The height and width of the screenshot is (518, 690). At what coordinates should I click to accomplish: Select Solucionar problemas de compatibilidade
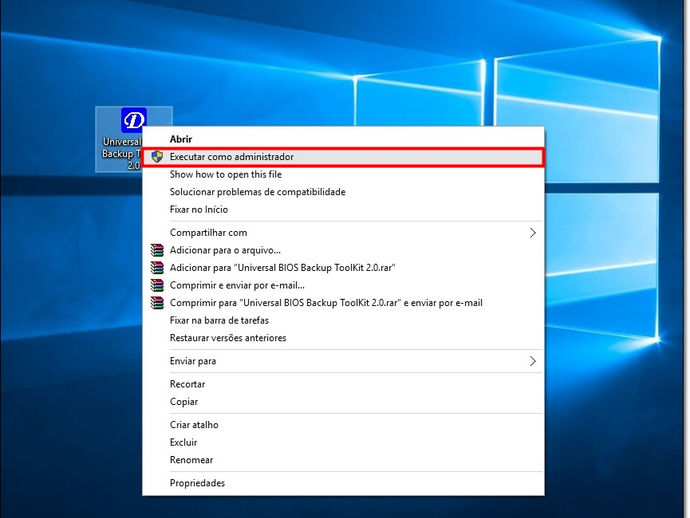343,192
